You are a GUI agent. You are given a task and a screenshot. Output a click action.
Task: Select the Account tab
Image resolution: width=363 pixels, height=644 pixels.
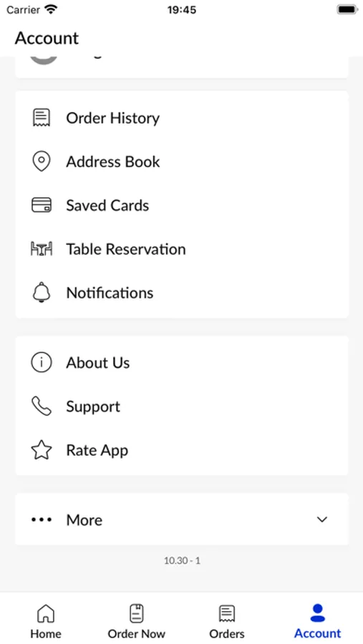[x=318, y=621]
